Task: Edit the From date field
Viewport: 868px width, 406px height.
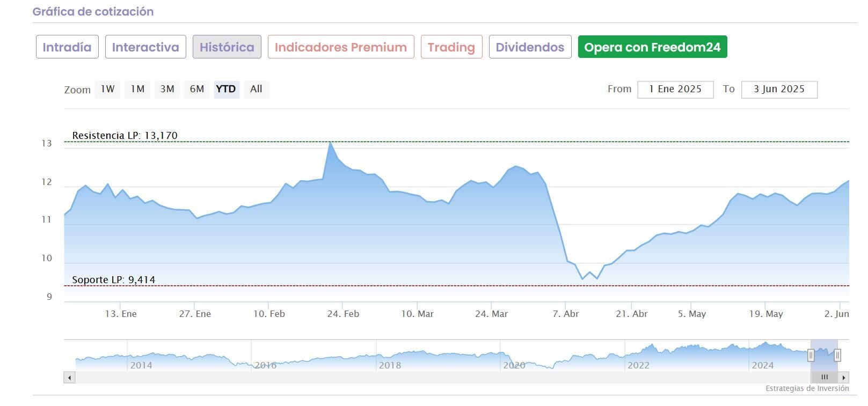Action: 675,90
